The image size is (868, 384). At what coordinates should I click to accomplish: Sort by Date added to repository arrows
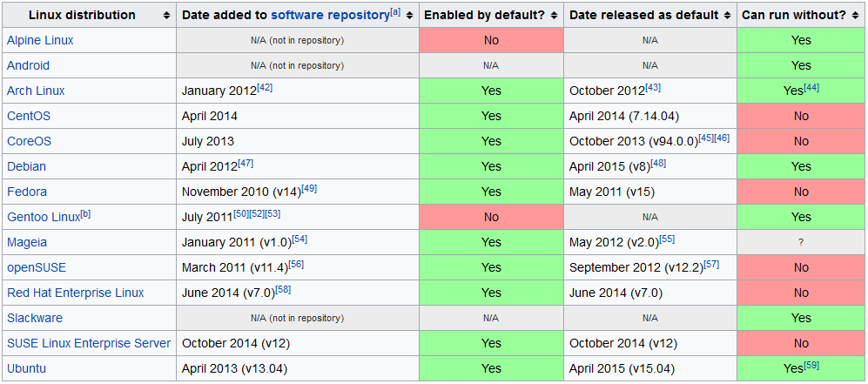click(x=409, y=16)
